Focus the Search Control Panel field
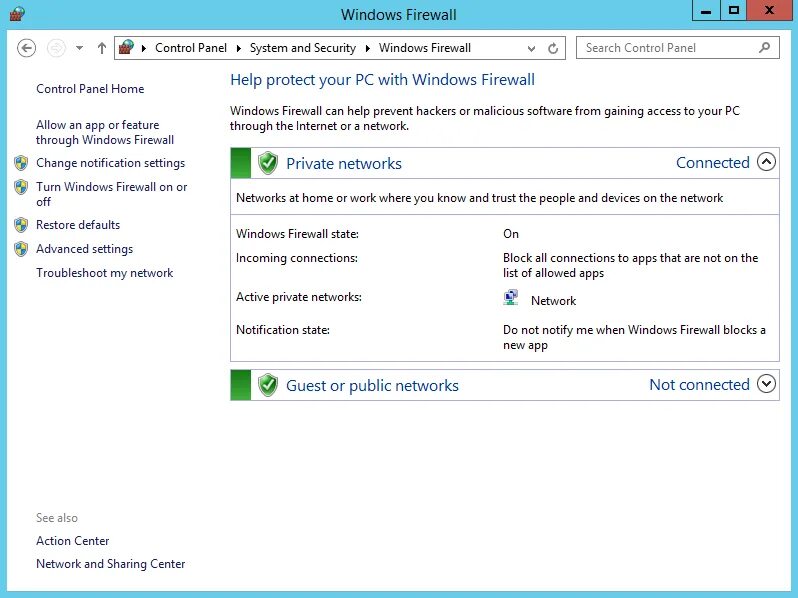This screenshot has width=798, height=598. pyautogui.click(x=677, y=48)
